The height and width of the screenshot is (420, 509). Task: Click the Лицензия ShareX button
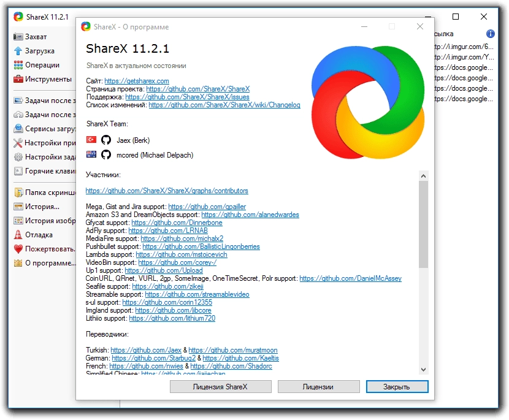click(220, 386)
